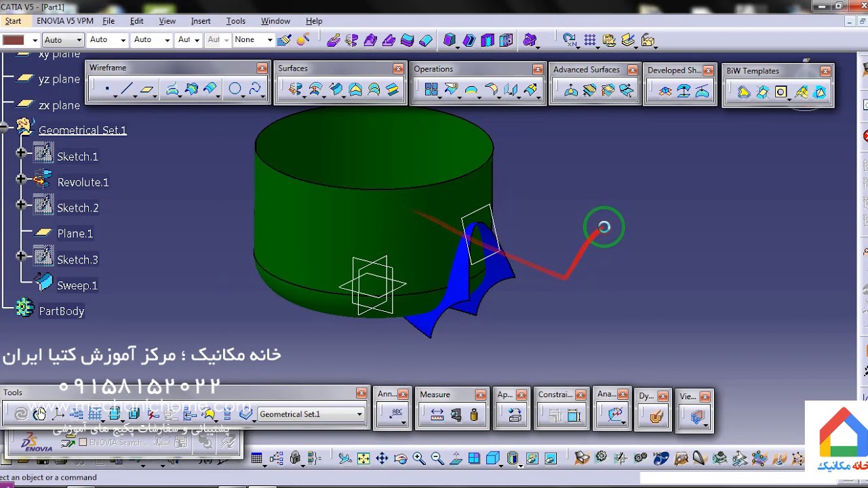Expand the Sketch.2 tree node
This screenshot has height=488, width=868.
21,204
